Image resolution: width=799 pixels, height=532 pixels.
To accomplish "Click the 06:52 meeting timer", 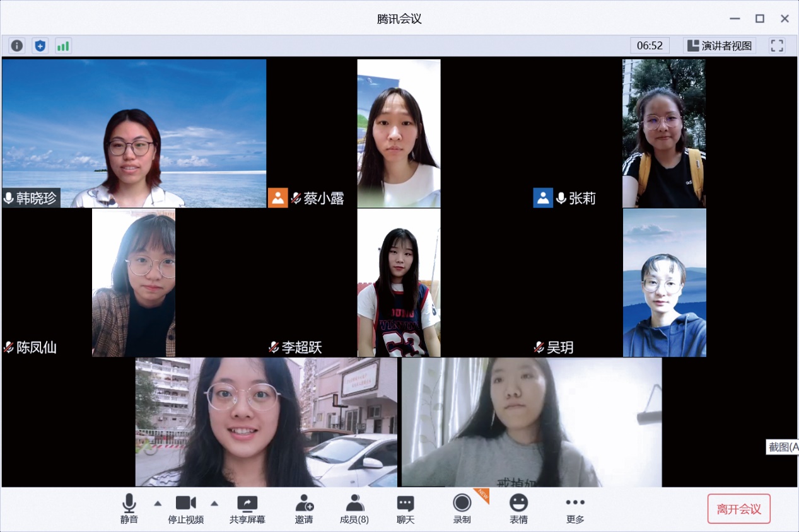I will (650, 45).
